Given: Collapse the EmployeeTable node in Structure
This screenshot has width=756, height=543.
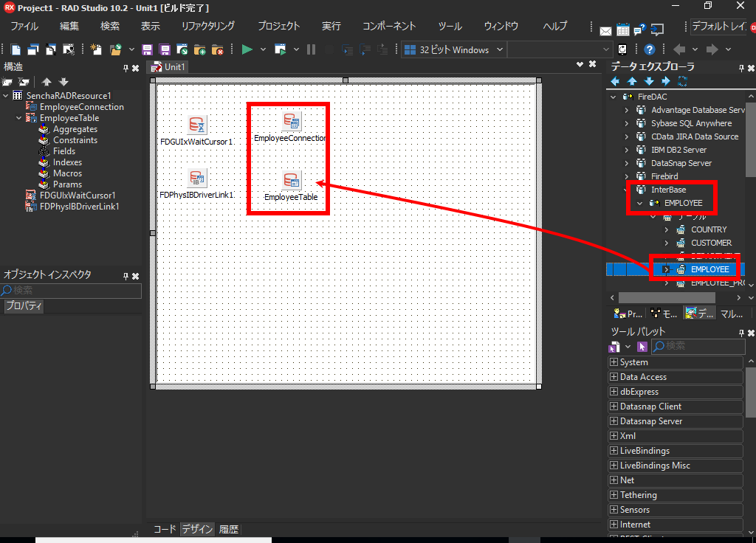Looking at the screenshot, I should [18, 118].
